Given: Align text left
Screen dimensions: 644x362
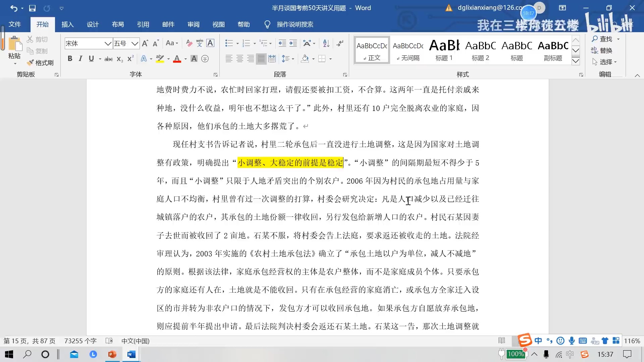Looking at the screenshot, I should coord(229,59).
